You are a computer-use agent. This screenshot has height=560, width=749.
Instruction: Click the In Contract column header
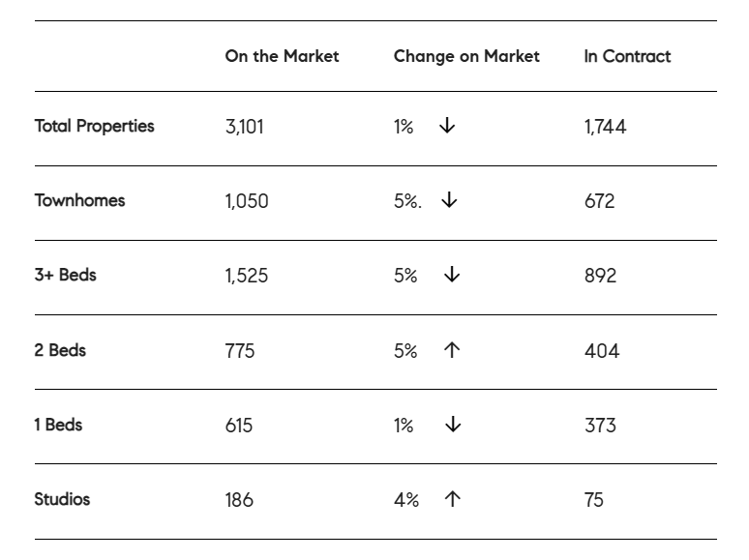point(627,56)
